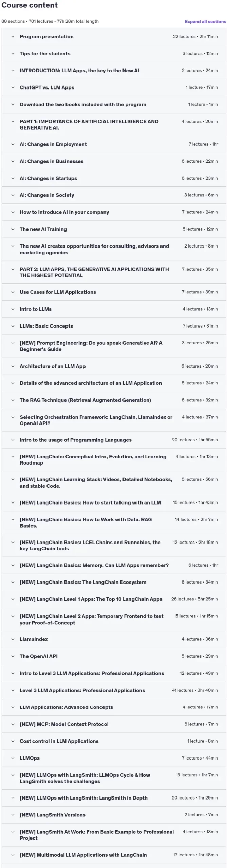This screenshot has height=868, width=227.
Task: Open Architecture of an LLM App section
Action: click(x=53, y=366)
